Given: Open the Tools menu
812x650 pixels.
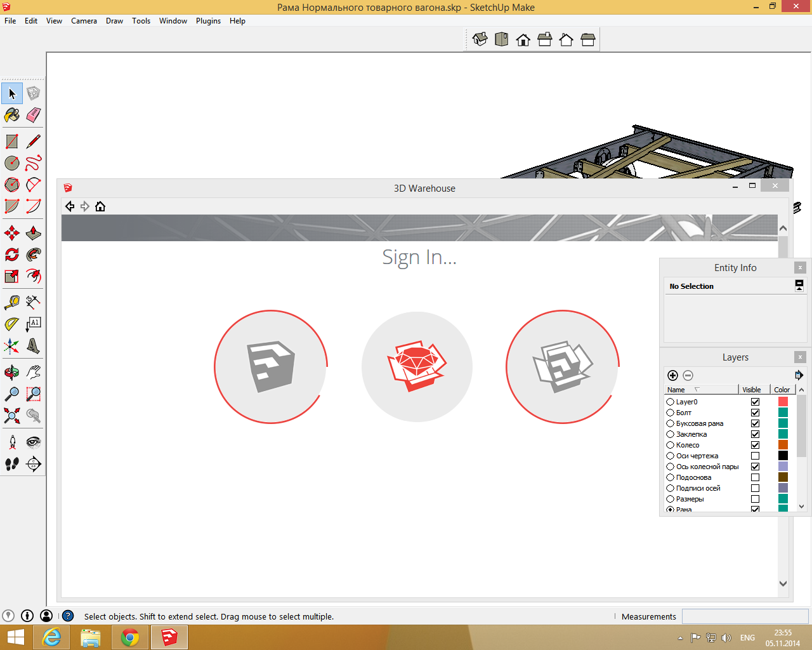Looking at the screenshot, I should (x=141, y=21).
